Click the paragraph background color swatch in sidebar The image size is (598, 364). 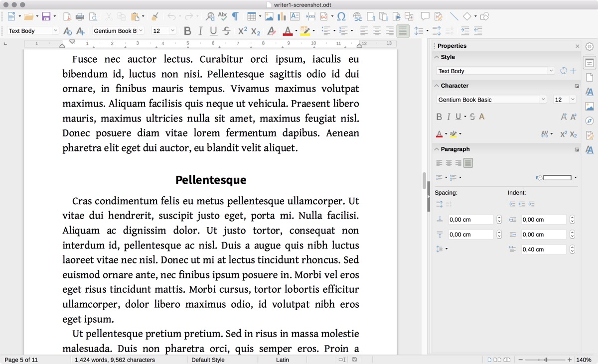pos(557,177)
